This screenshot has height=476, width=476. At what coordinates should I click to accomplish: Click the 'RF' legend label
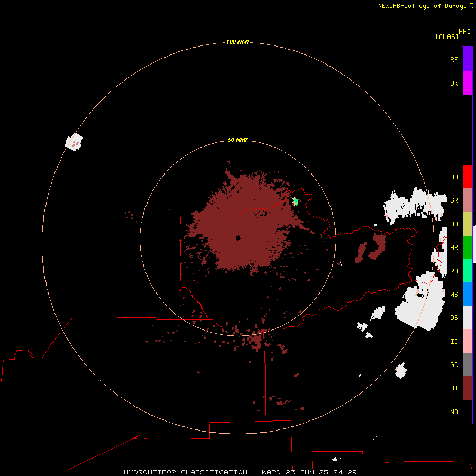454,59
